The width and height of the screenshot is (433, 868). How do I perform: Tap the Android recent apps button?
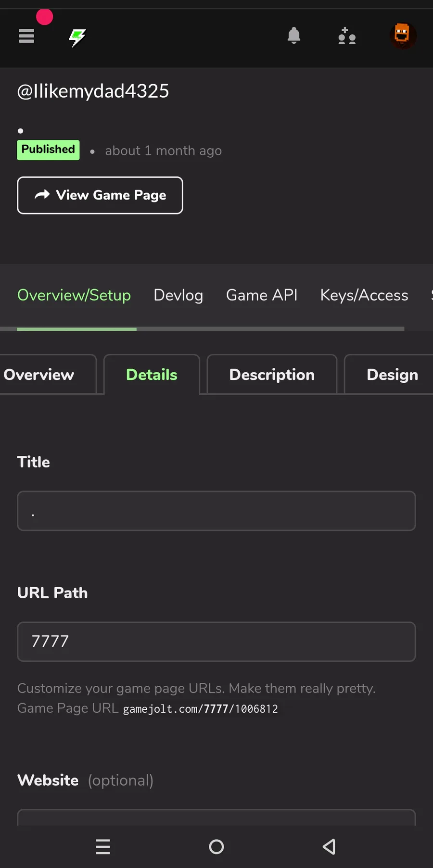103,846
